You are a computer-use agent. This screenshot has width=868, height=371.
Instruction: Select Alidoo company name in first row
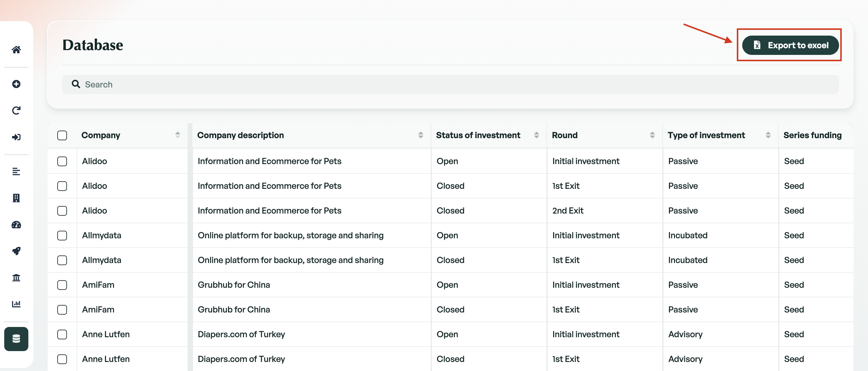tap(94, 161)
